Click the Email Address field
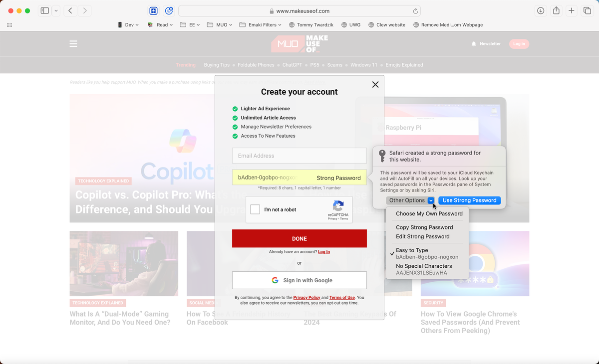Screen dimensions: 599x364 [299, 156]
